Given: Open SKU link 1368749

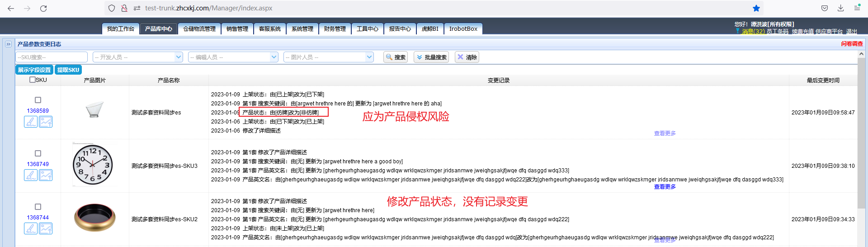Looking at the screenshot, I should point(38,164).
